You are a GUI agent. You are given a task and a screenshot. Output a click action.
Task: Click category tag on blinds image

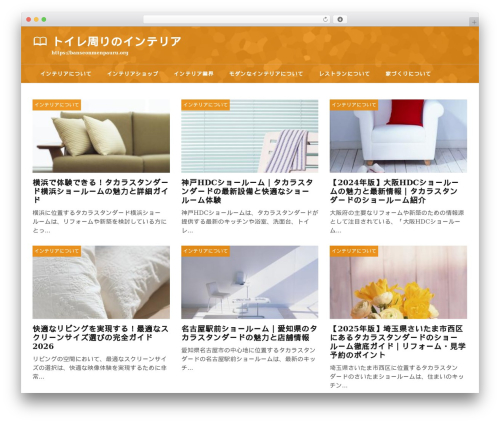(205, 105)
